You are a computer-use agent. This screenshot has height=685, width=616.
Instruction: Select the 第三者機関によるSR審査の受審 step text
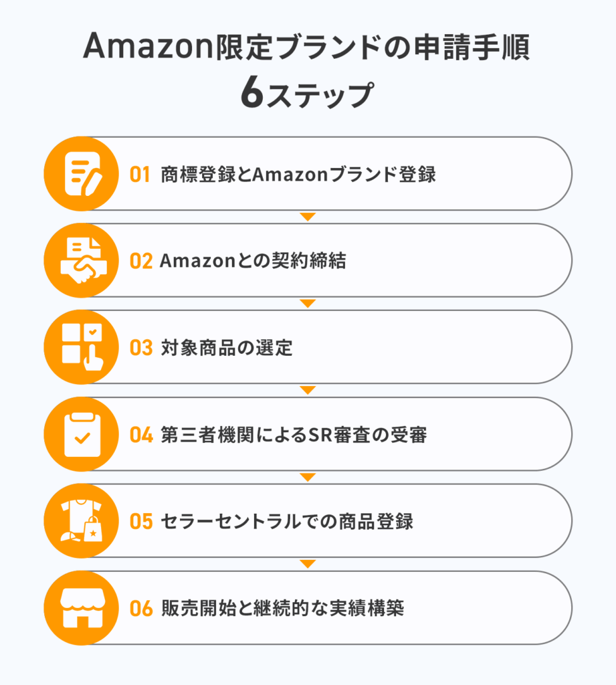[294, 435]
